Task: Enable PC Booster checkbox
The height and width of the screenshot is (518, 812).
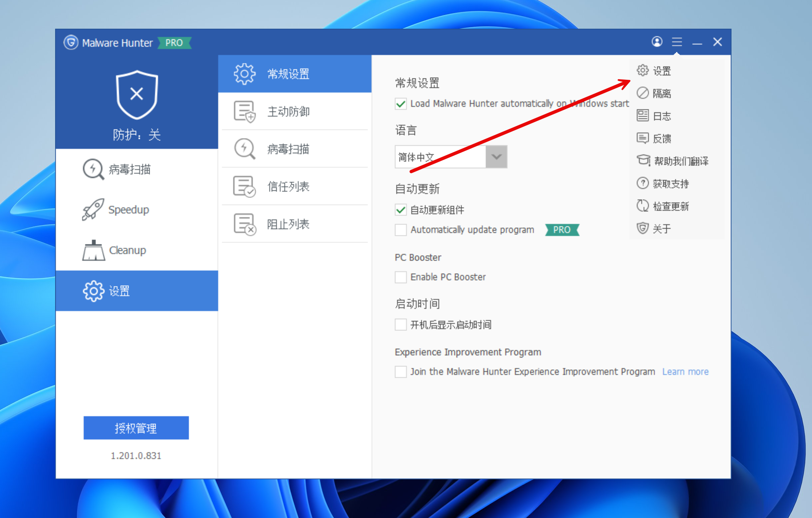Action: (400, 277)
